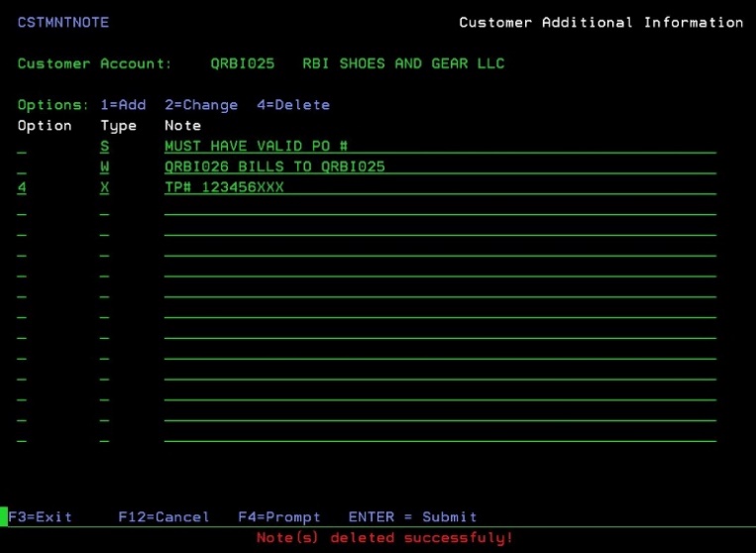
Task: Select the F4=Prompt key label
Action: click(278, 516)
